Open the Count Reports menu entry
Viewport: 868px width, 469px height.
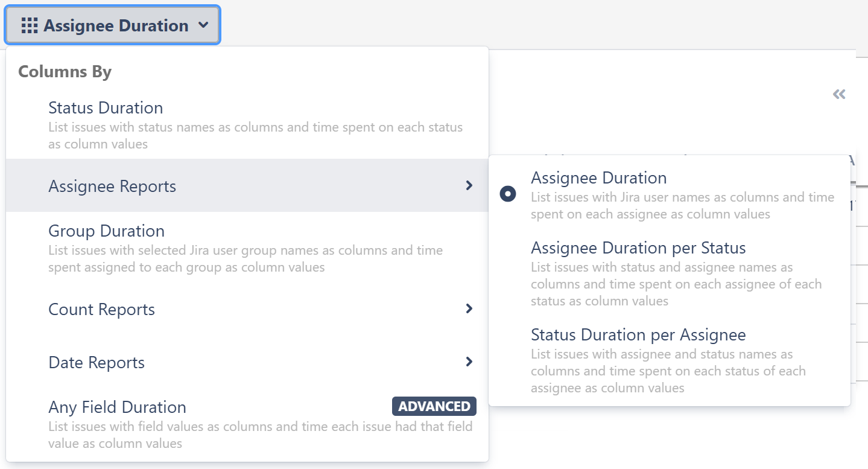[x=101, y=309]
